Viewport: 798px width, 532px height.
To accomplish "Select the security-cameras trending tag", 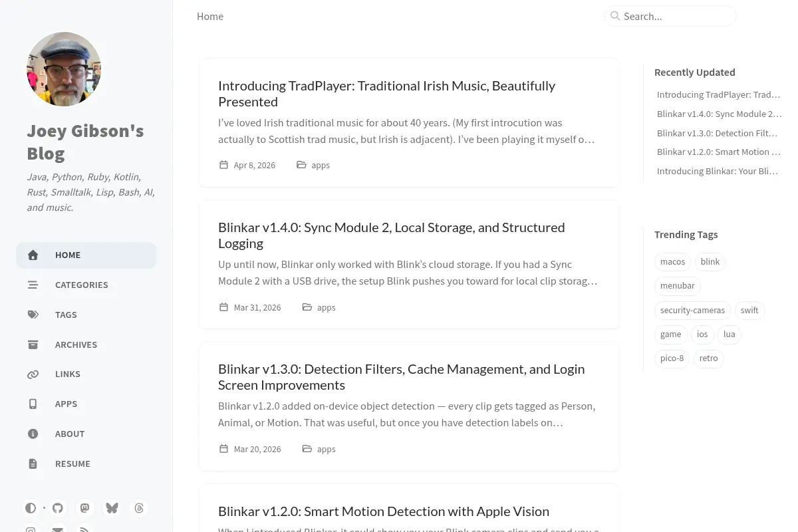I will point(692,311).
